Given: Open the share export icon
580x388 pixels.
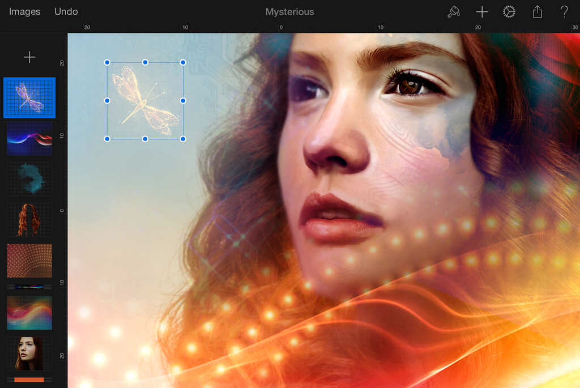Looking at the screenshot, I should (537, 12).
